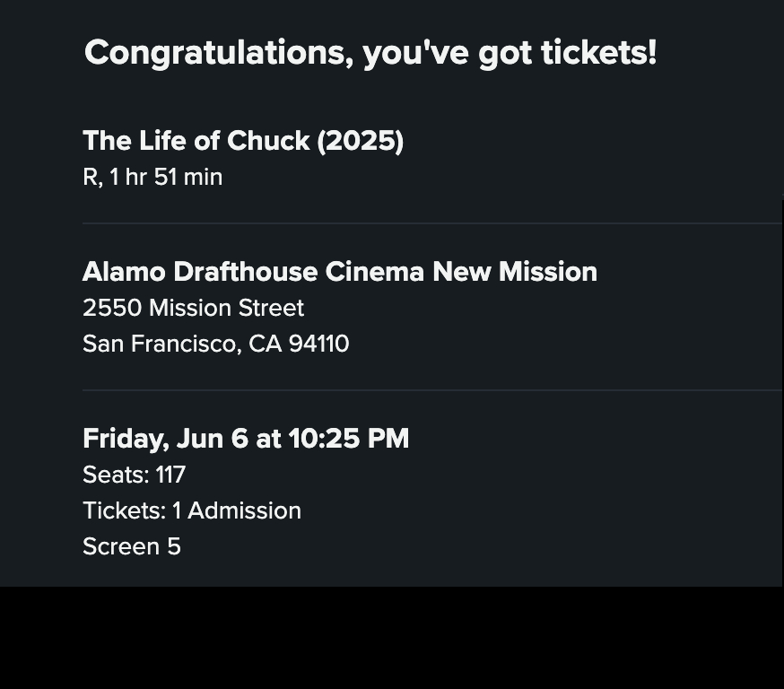Click the (2025) year in movie title
Screen dimensions: 784x689
[x=360, y=141]
